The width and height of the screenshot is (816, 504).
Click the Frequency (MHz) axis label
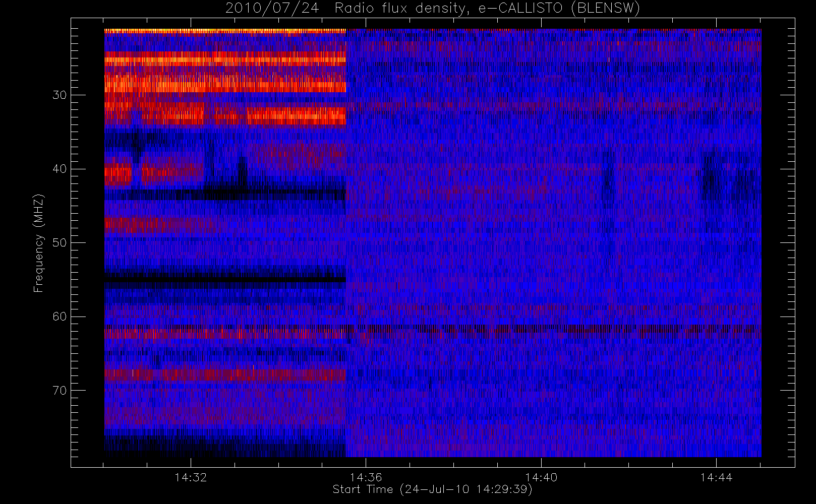point(38,243)
